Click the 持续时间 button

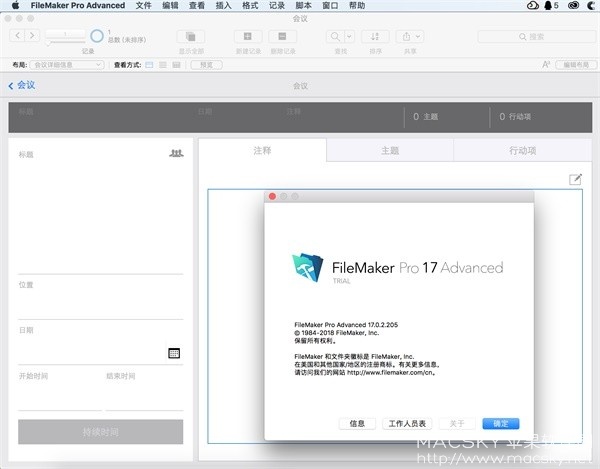(101, 432)
